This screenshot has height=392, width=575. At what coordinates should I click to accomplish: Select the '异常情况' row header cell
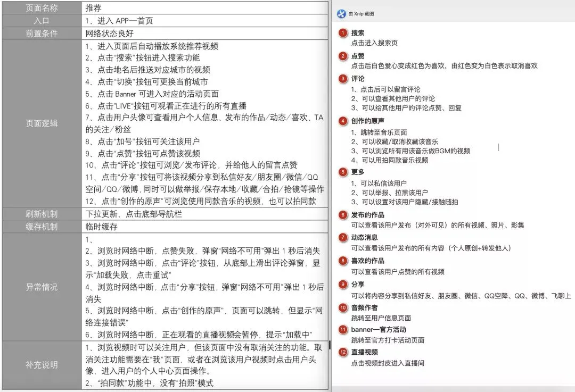[x=42, y=287]
